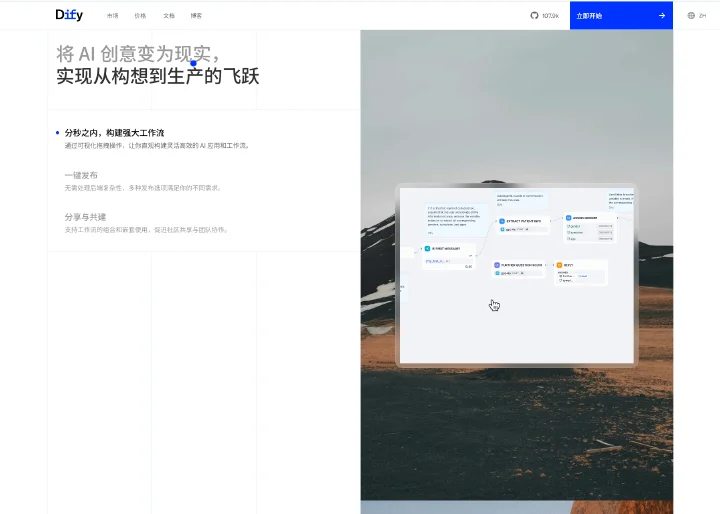Select 分秒之内，构建强大工作流 feature
Image resolution: width=720 pixels, height=514 pixels.
click(x=114, y=133)
